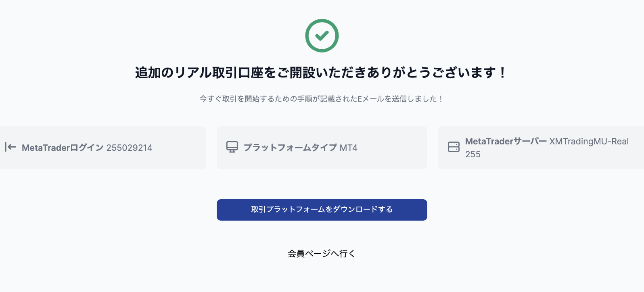Click the green success checkmark icon

pyautogui.click(x=322, y=35)
